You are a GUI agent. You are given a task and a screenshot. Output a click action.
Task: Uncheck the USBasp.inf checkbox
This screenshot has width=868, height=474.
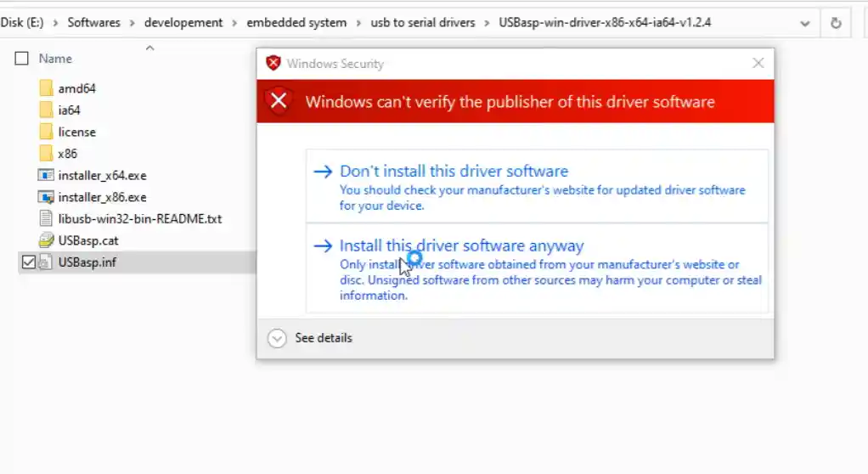click(28, 262)
